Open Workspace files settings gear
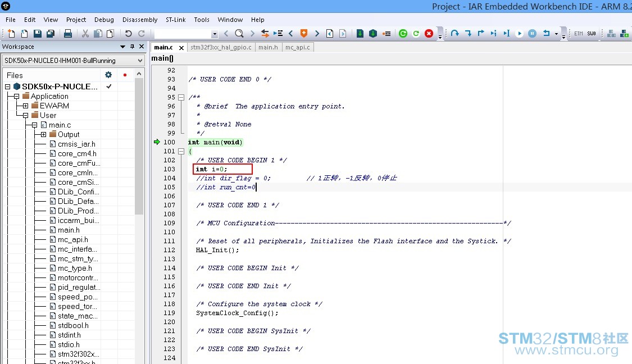This screenshot has height=364, width=632. point(108,75)
